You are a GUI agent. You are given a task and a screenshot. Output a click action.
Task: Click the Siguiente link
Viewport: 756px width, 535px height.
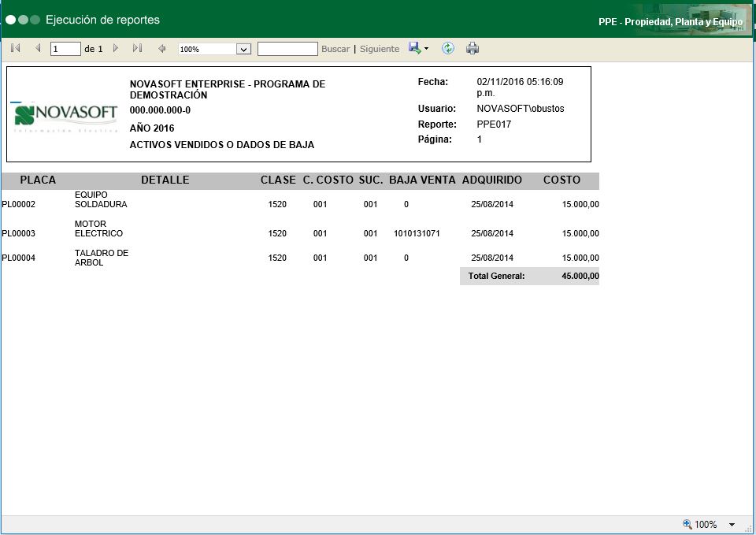[x=380, y=49]
